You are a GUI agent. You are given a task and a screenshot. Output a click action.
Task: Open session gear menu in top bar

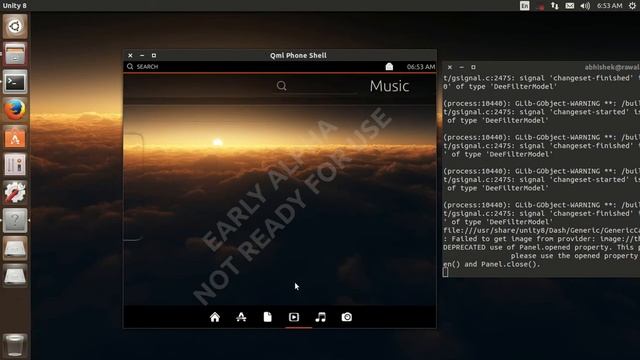click(632, 6)
